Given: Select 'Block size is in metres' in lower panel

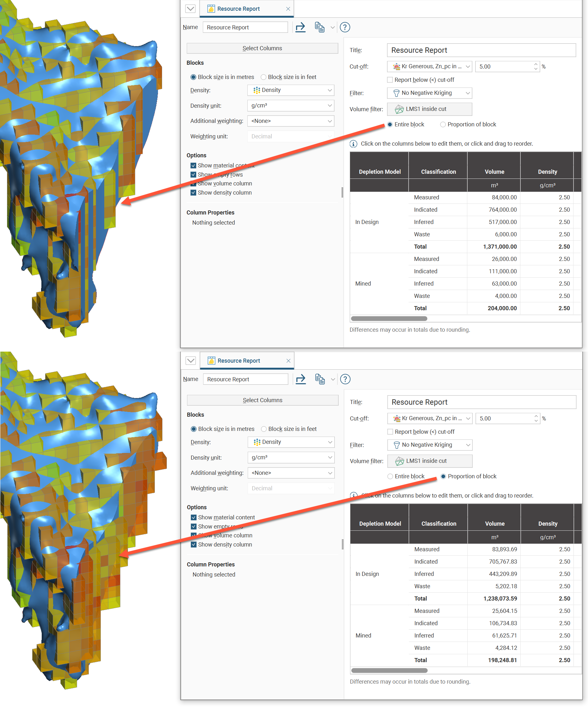Looking at the screenshot, I should pyautogui.click(x=194, y=429).
